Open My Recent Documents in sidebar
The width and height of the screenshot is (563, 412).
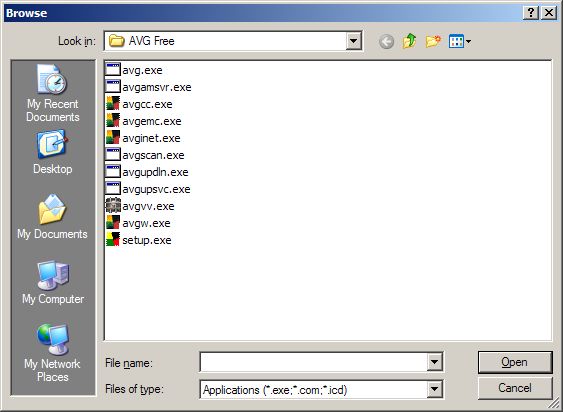point(52,94)
